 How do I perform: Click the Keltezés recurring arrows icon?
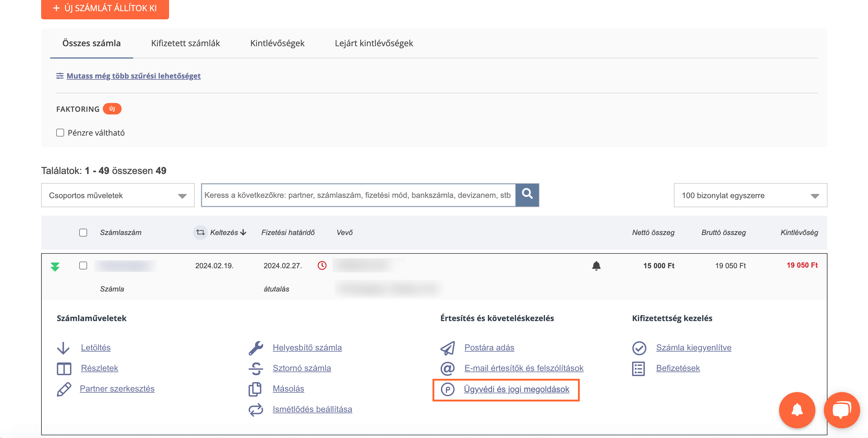point(200,232)
